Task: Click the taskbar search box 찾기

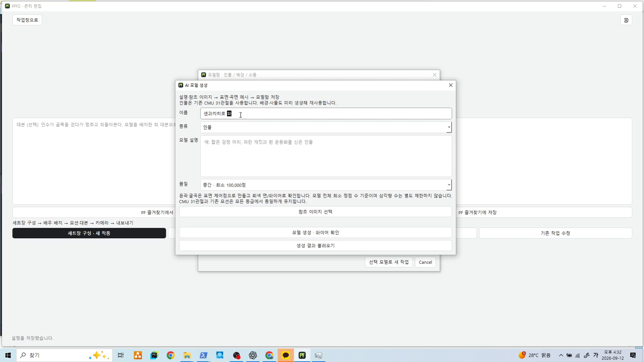Action: point(64,355)
